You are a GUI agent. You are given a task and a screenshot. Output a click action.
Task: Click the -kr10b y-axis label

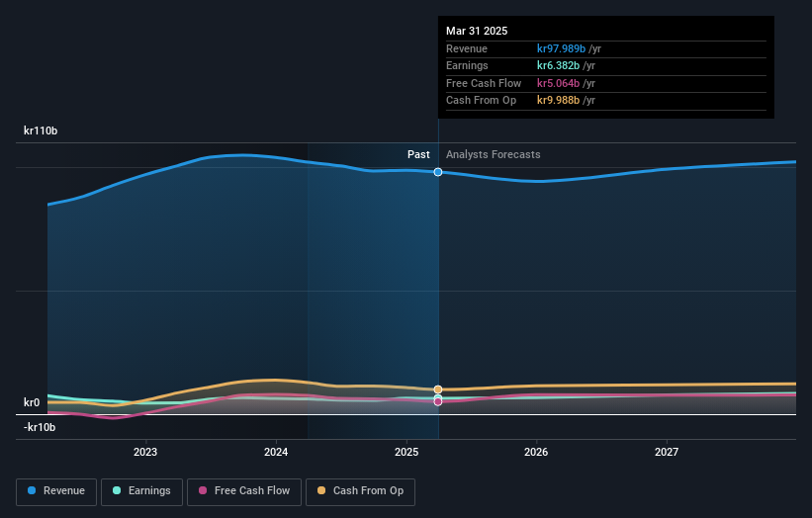40,427
